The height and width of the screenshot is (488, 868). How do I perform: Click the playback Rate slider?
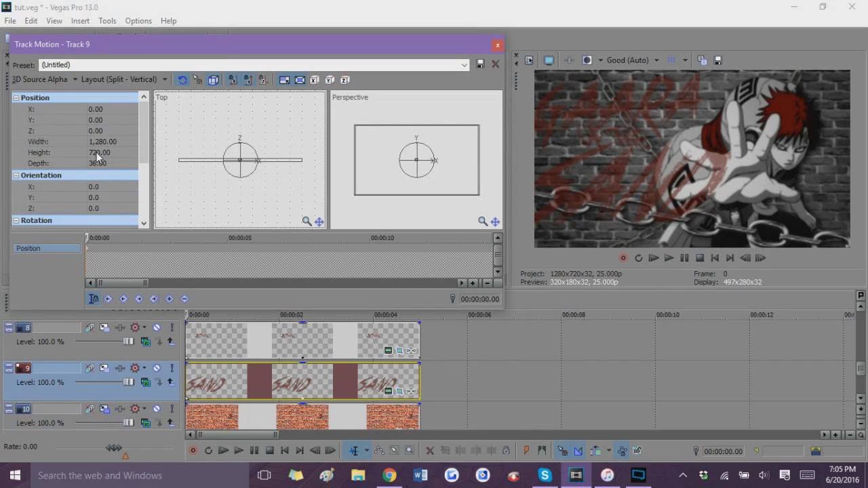point(114,448)
